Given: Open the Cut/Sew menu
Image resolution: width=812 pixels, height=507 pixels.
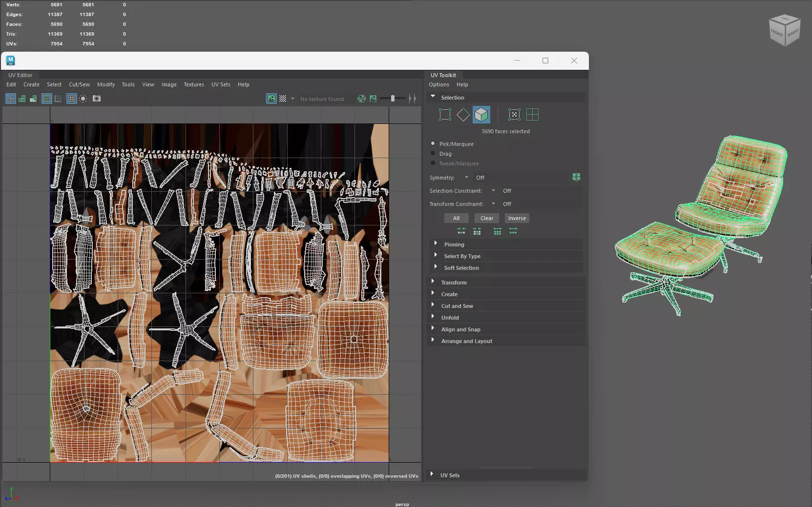Looking at the screenshot, I should click(79, 84).
